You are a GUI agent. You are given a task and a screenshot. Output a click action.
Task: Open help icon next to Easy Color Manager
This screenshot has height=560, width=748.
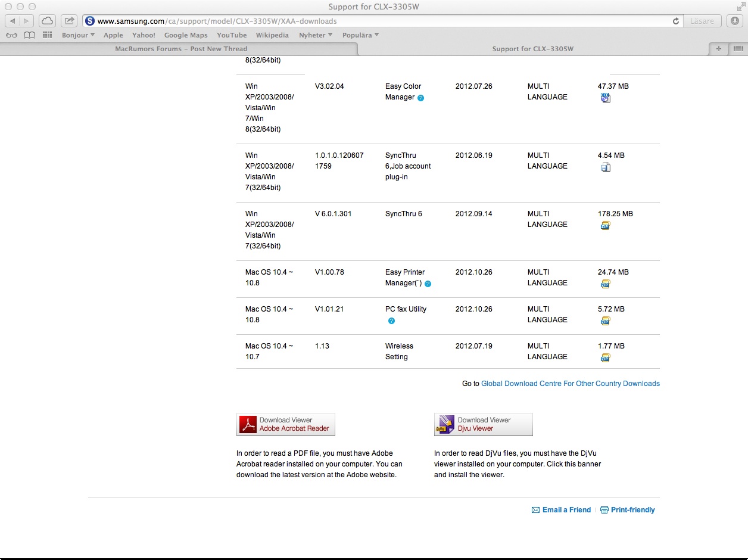(x=420, y=98)
